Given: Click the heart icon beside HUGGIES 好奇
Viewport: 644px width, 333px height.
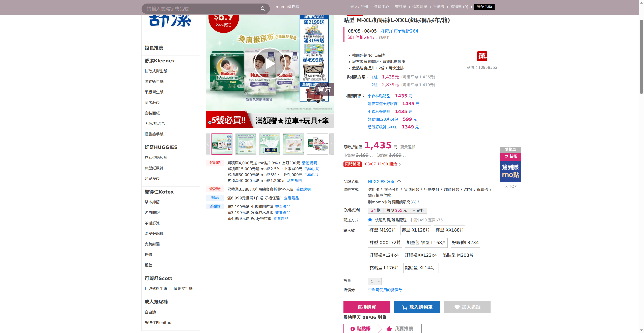Looking at the screenshot, I should (399, 182).
